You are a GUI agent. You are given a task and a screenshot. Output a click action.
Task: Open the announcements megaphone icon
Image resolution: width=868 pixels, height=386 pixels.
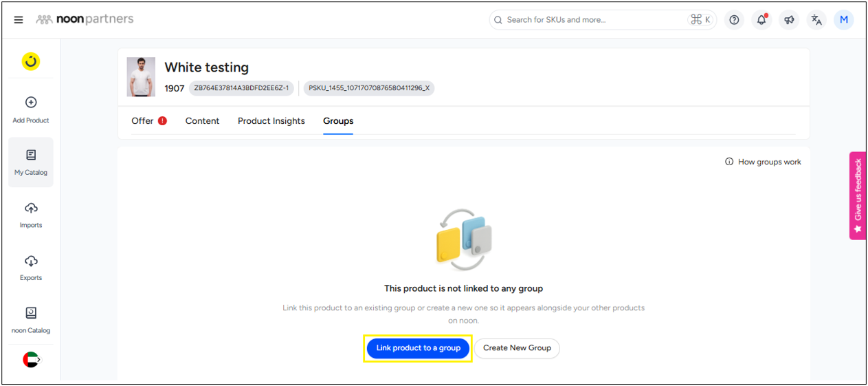coord(789,20)
